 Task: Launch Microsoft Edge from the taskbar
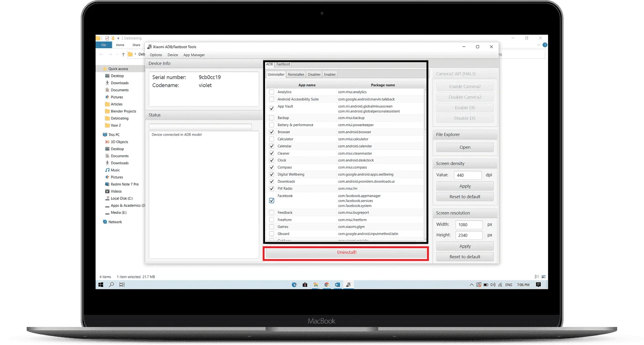click(294, 285)
